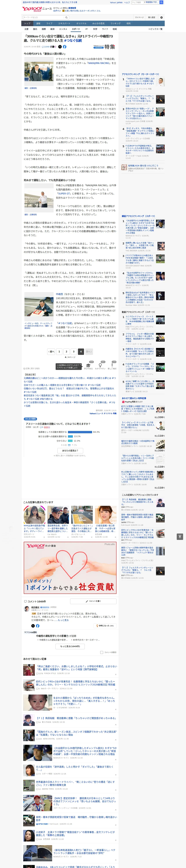The width and height of the screenshot is (186, 868).
Task: Click the 記事に関する報告 report icon link
Action: [31, 369]
